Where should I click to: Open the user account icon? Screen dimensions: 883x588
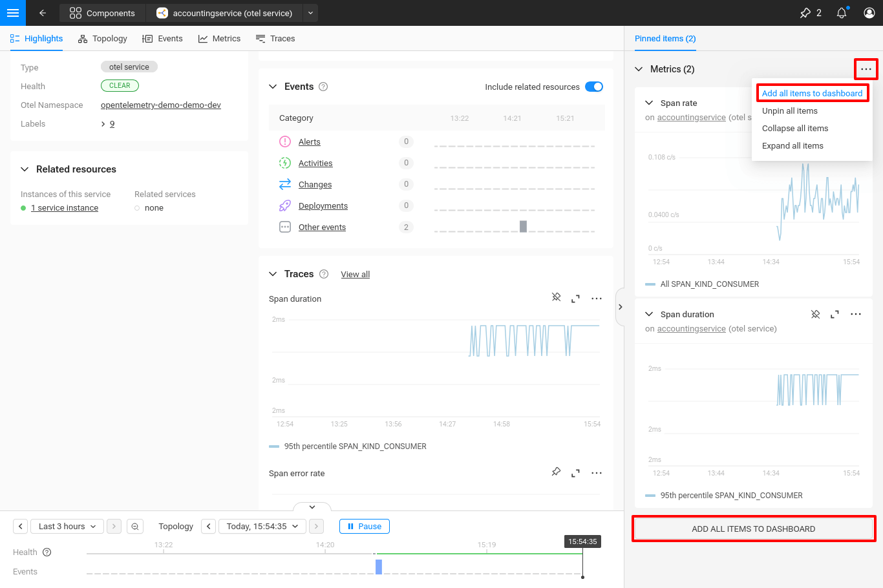(869, 13)
